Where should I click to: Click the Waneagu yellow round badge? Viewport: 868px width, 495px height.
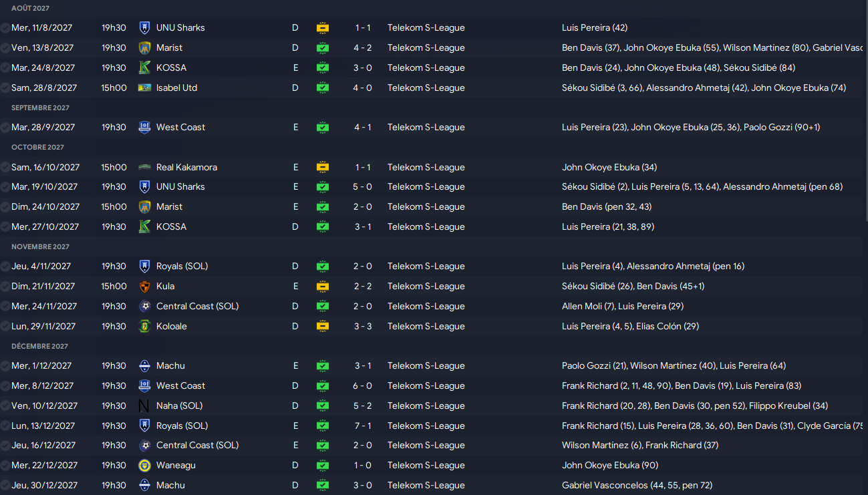pyautogui.click(x=144, y=465)
